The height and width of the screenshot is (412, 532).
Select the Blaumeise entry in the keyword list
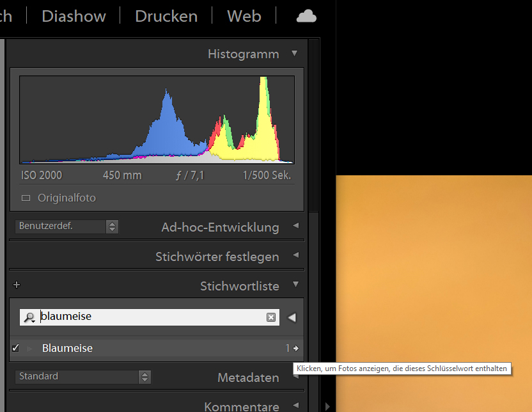pos(66,348)
